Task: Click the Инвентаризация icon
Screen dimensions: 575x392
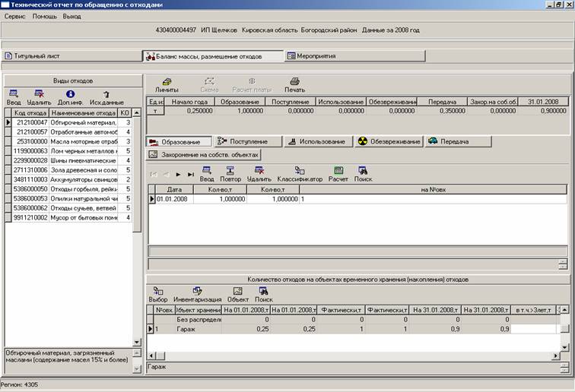Action: pos(197,291)
